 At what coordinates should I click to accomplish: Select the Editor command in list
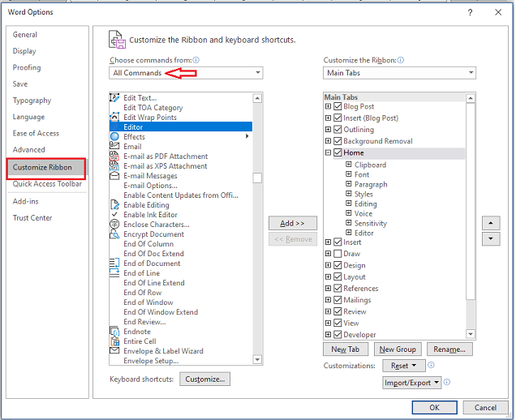pos(181,127)
